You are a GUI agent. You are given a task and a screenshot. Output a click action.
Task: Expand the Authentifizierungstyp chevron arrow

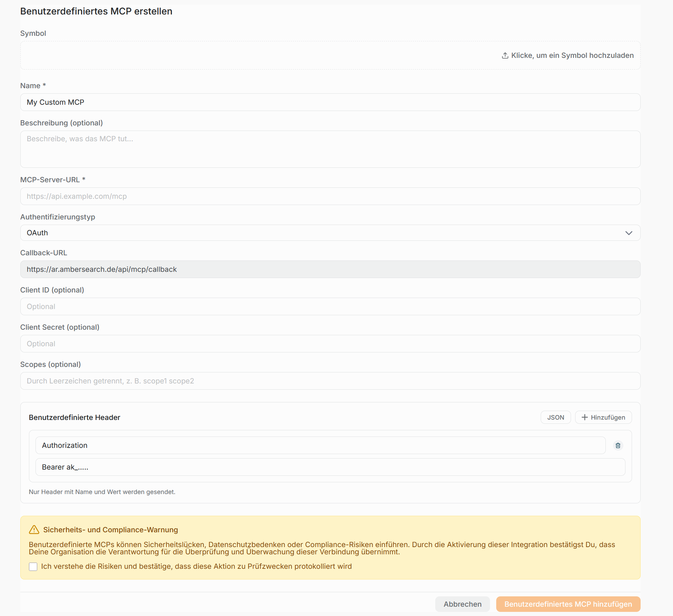629,233
